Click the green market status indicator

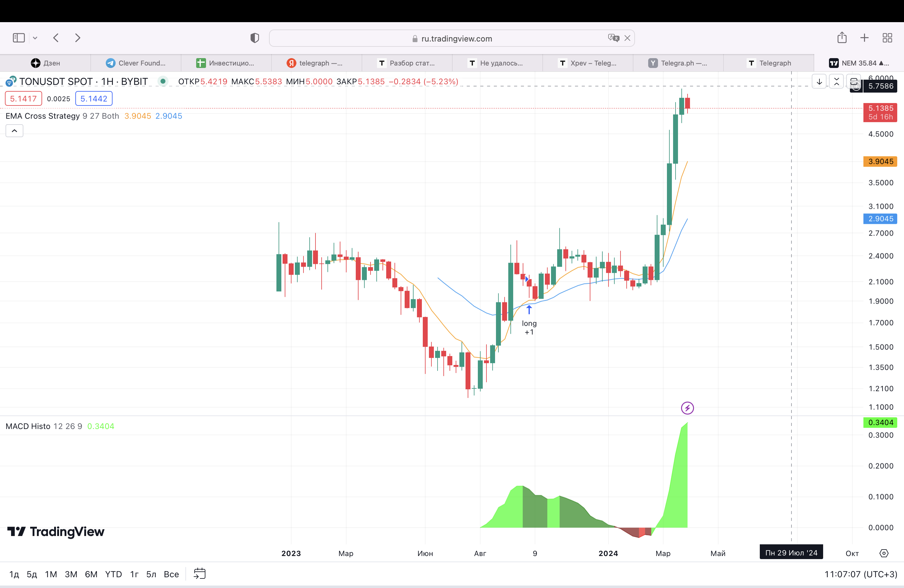click(x=163, y=81)
